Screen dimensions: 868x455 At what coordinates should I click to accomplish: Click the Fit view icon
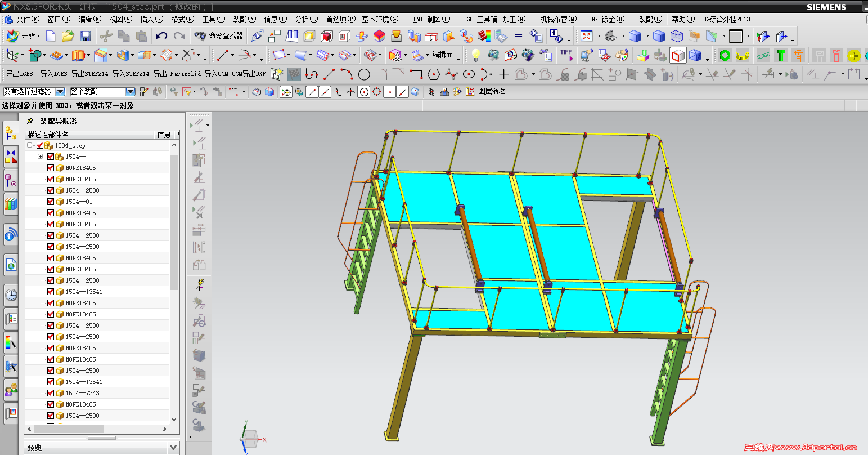(x=586, y=36)
